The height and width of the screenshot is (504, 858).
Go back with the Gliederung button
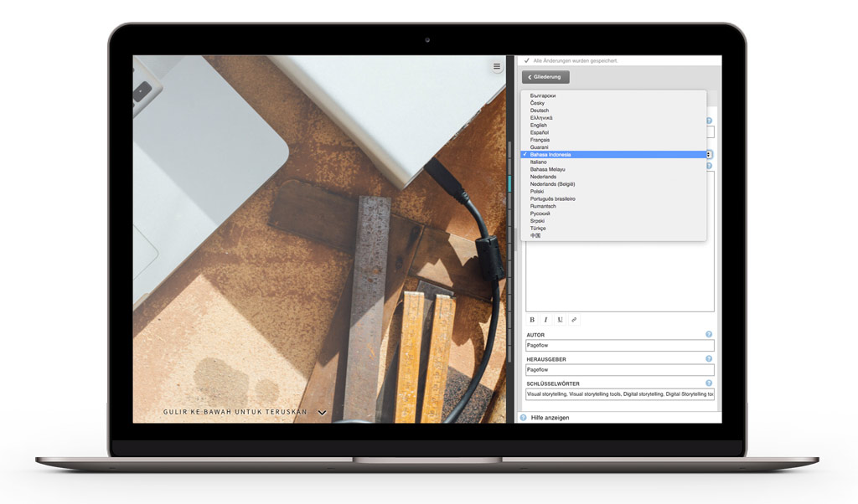(x=545, y=77)
